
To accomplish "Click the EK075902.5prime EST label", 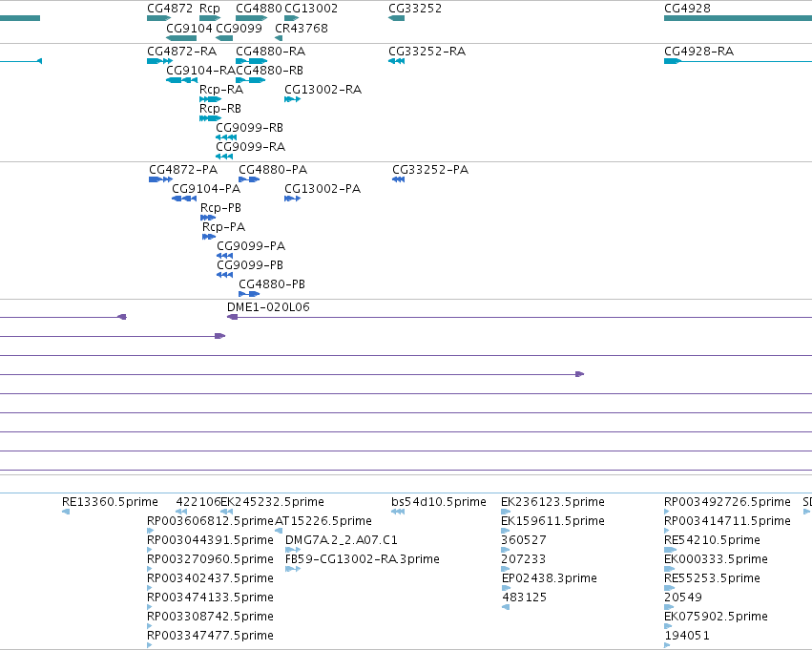I will (x=717, y=618).
